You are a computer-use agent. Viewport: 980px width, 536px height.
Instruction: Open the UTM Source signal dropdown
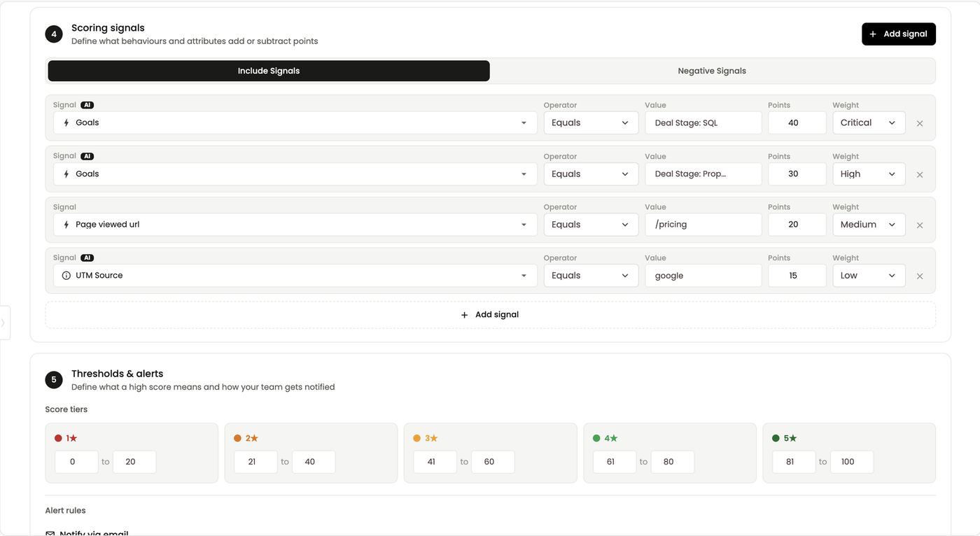coord(295,276)
